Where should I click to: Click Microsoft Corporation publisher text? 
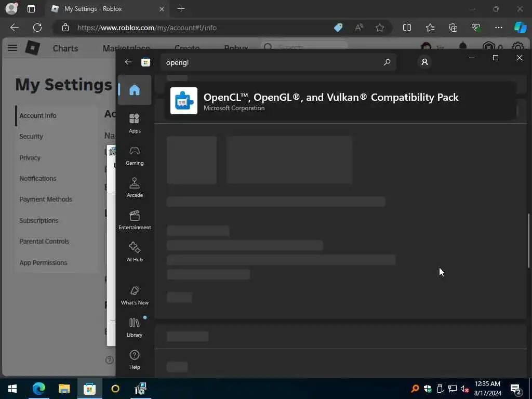[x=234, y=108]
